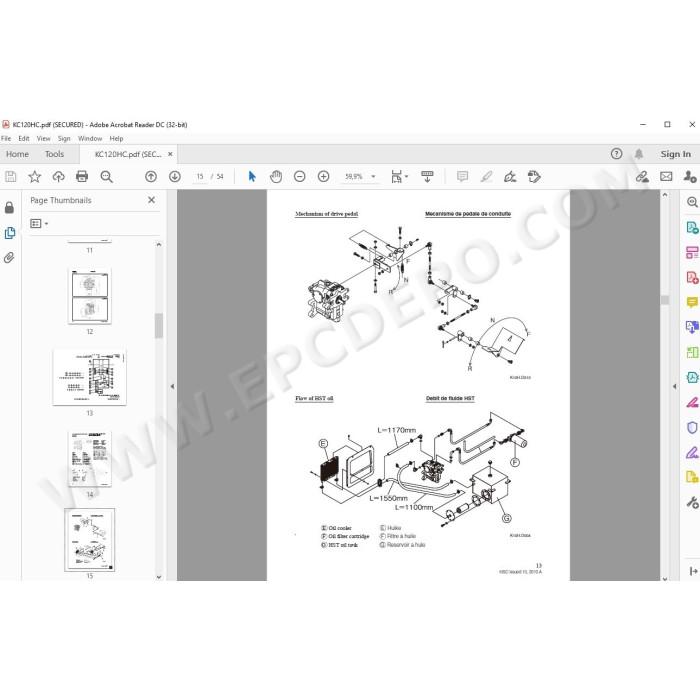The width and height of the screenshot is (700, 700).
Task: Add bookmark with star icon
Action: 34,177
